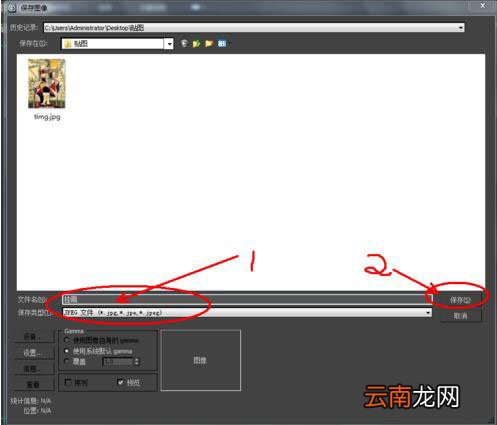This screenshot has width=497, height=425.
Task: Click the Save (保存) button
Action: [x=460, y=300]
